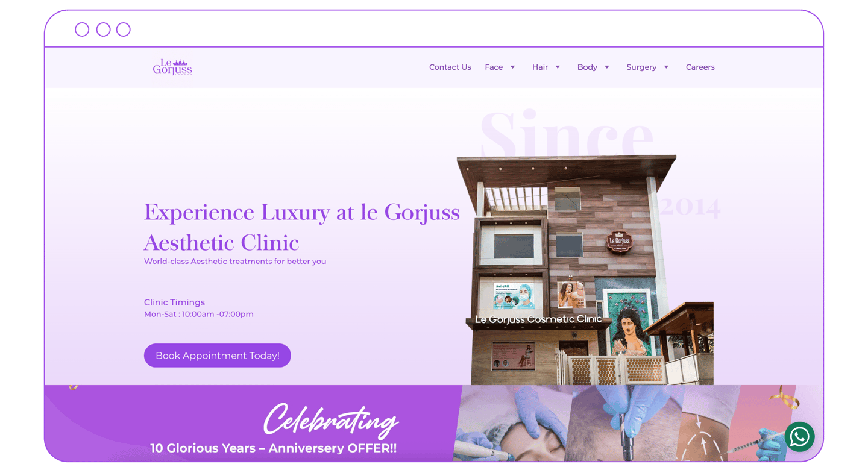
Task: Expand the Body dropdown arrow
Action: pyautogui.click(x=607, y=67)
